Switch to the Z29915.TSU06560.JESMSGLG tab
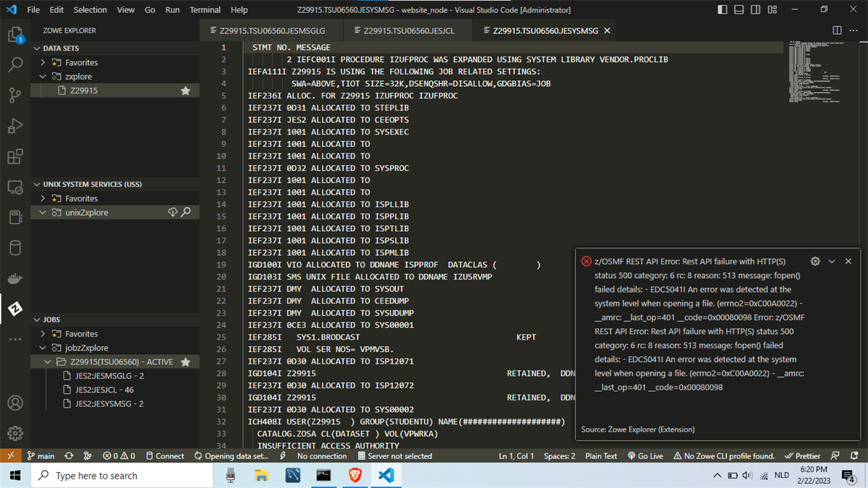Viewport: 868px width, 488px height. click(x=271, y=30)
